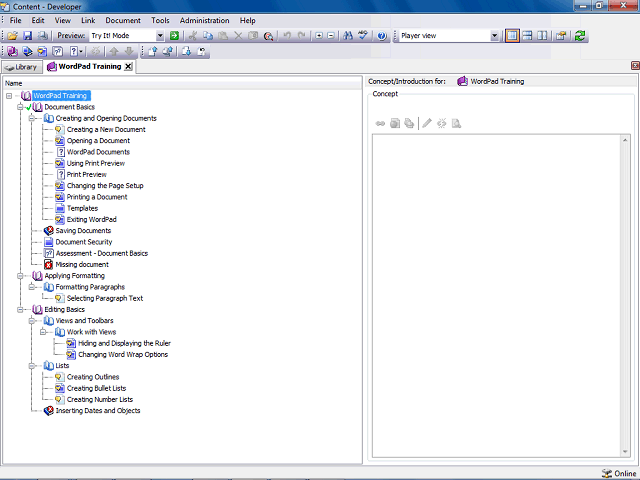Viewport: 640px width, 480px height.
Task: Click the Save floppy disk icon
Action: 27,36
